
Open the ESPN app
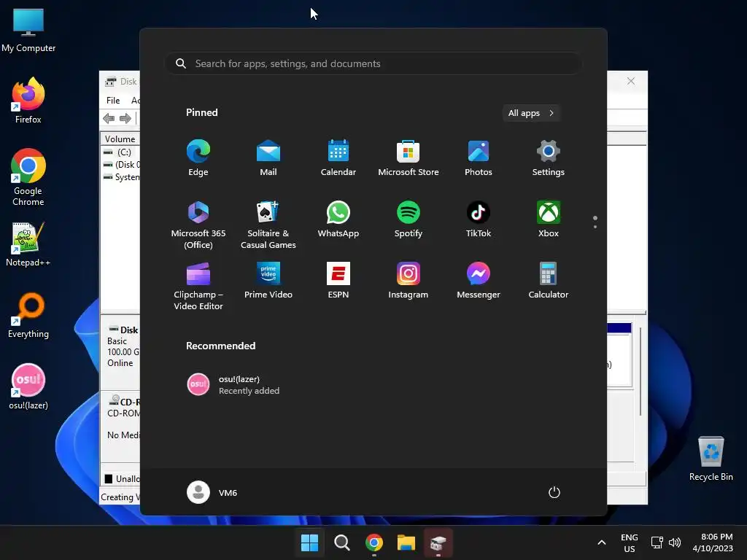tap(338, 281)
